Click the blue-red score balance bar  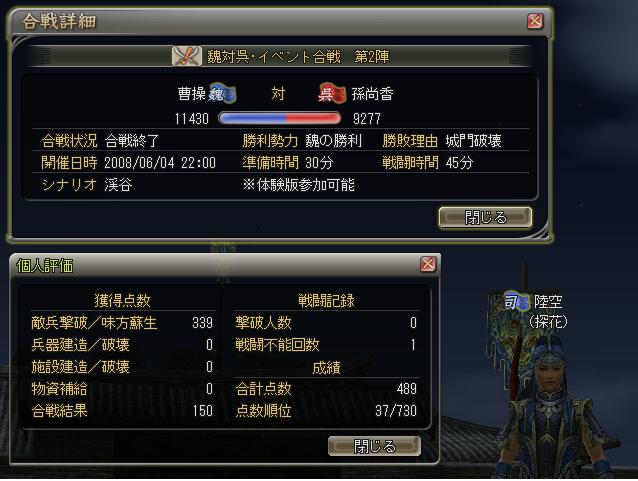pos(280,118)
